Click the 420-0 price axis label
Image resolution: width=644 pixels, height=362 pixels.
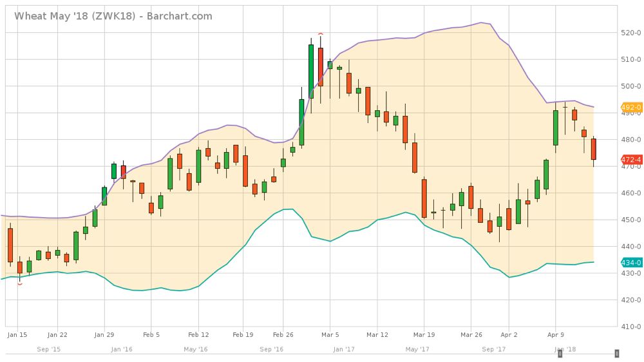tap(631, 300)
